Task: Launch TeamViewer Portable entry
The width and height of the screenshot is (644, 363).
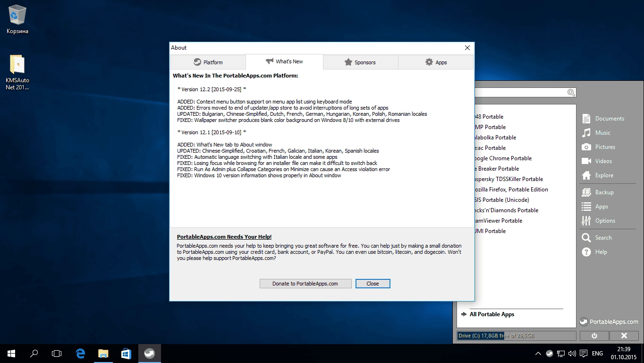Action: (x=499, y=221)
